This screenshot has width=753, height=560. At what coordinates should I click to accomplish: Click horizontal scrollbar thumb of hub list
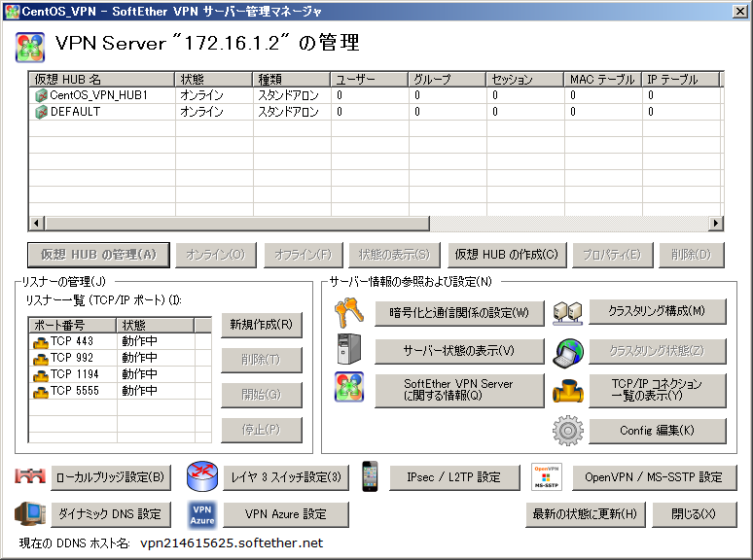[x=236, y=224]
